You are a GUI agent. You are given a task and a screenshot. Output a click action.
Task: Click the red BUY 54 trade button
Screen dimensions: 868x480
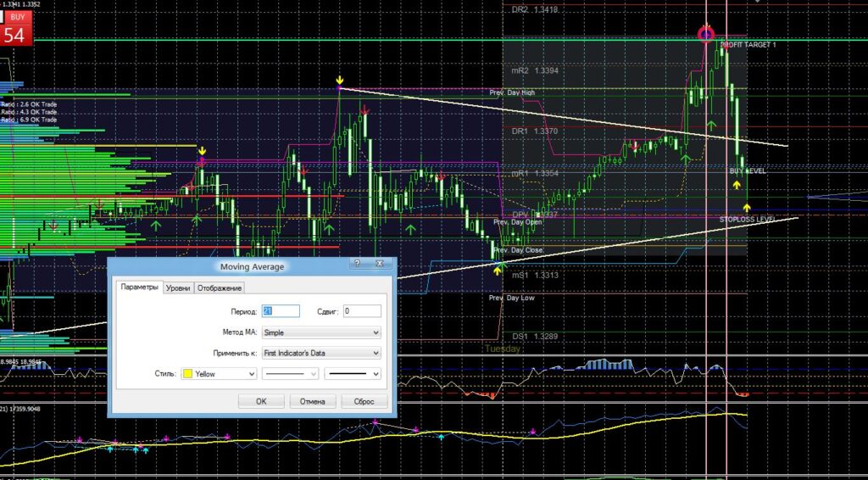16,29
